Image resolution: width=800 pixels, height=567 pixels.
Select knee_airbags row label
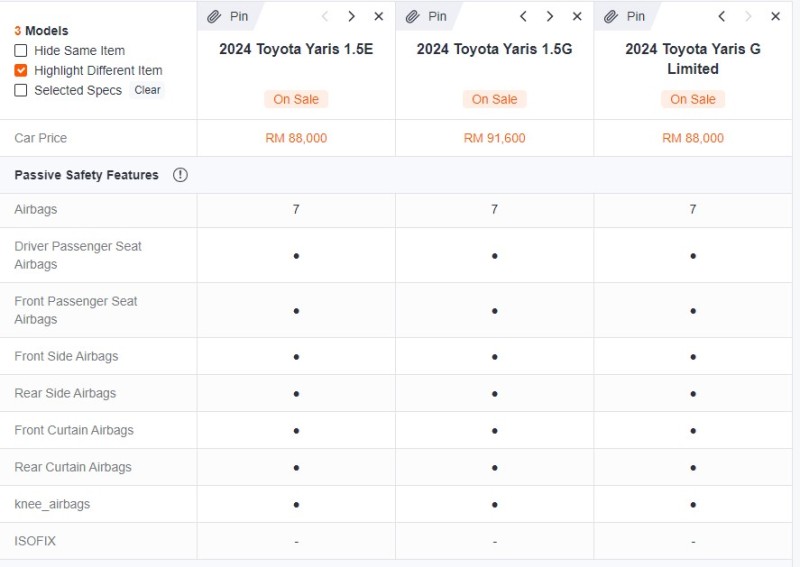tap(52, 504)
